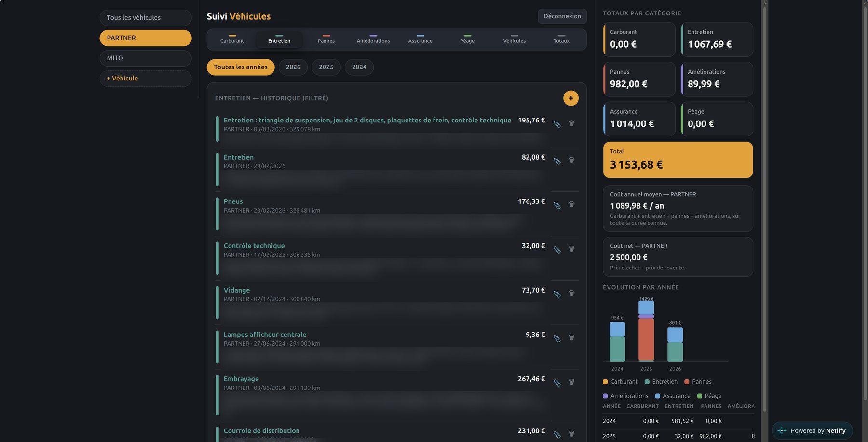Image resolution: width=868 pixels, height=442 pixels.
Task: Remove the Vidange entry via trash icon
Action: [571, 293]
